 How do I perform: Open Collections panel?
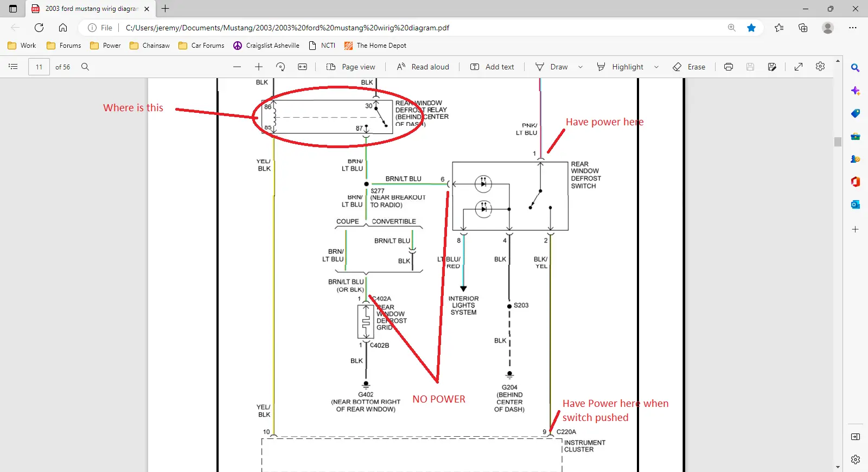click(x=803, y=28)
